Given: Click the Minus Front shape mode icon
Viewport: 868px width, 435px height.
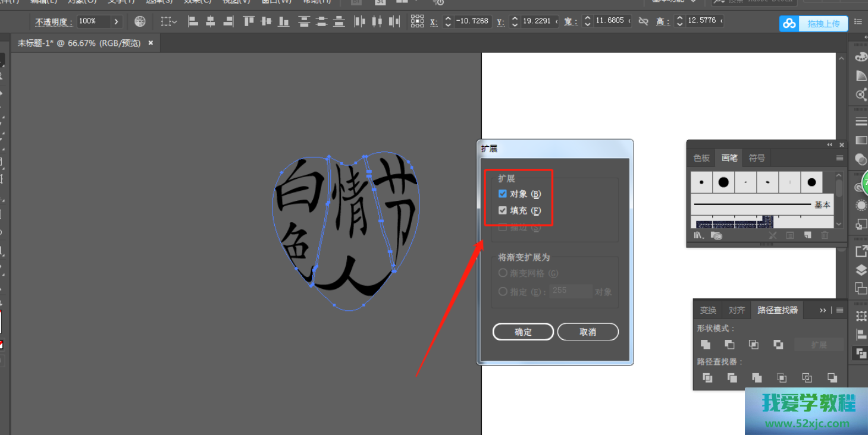Looking at the screenshot, I should [x=729, y=345].
